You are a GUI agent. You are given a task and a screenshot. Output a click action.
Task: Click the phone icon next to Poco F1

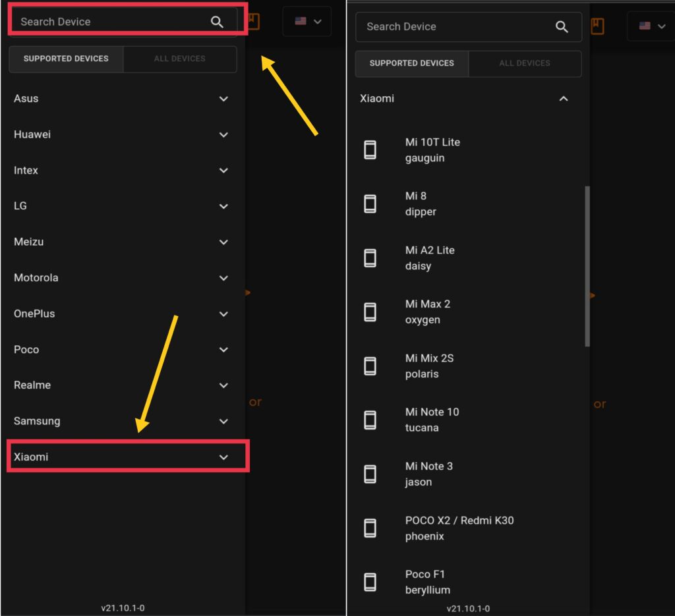tap(370, 582)
